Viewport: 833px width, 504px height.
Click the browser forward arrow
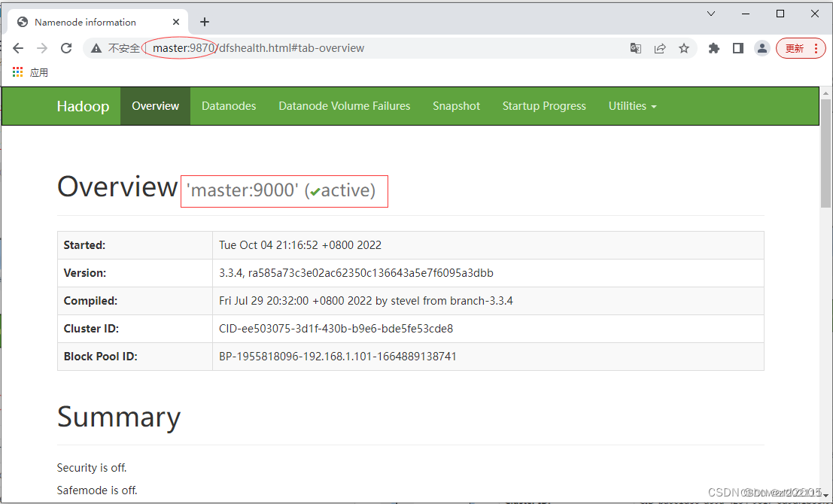coord(42,48)
